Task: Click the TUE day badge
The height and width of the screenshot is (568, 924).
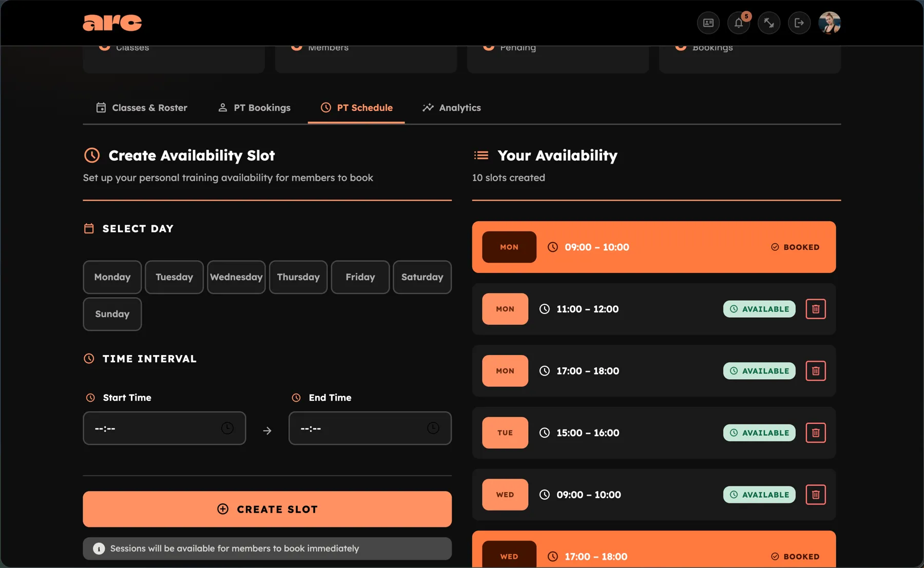Action: 505,433
